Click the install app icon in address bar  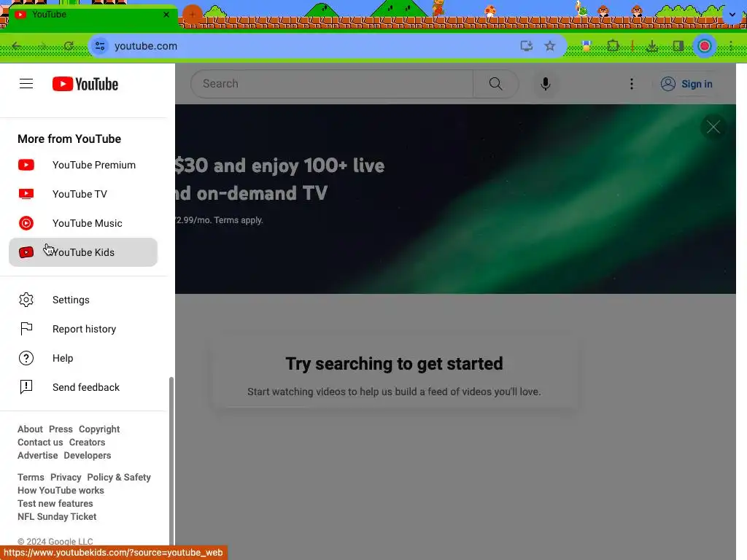527,46
